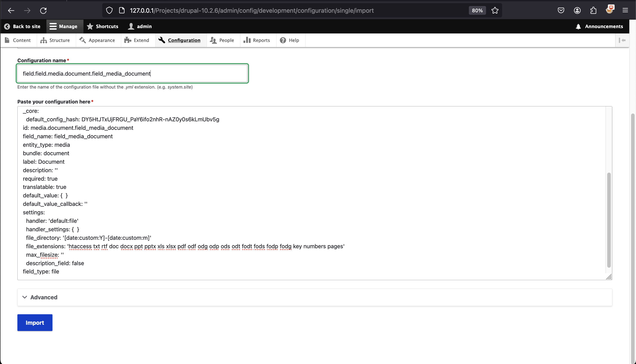Bookmark page with the star icon
Screen dimensions: 636x364
tap(495, 10)
